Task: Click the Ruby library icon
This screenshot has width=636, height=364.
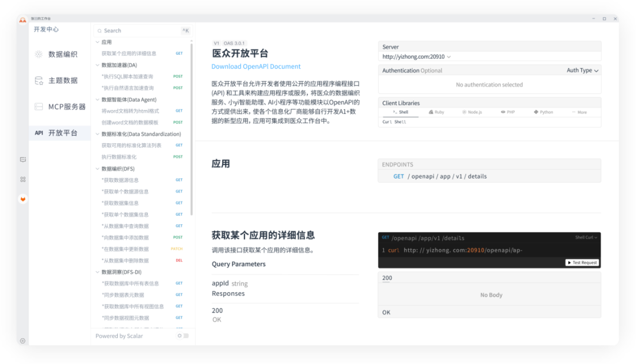Action: 430,112
